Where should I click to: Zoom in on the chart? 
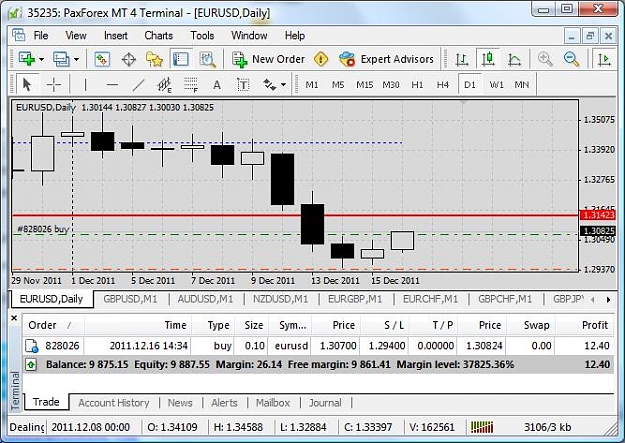545,59
